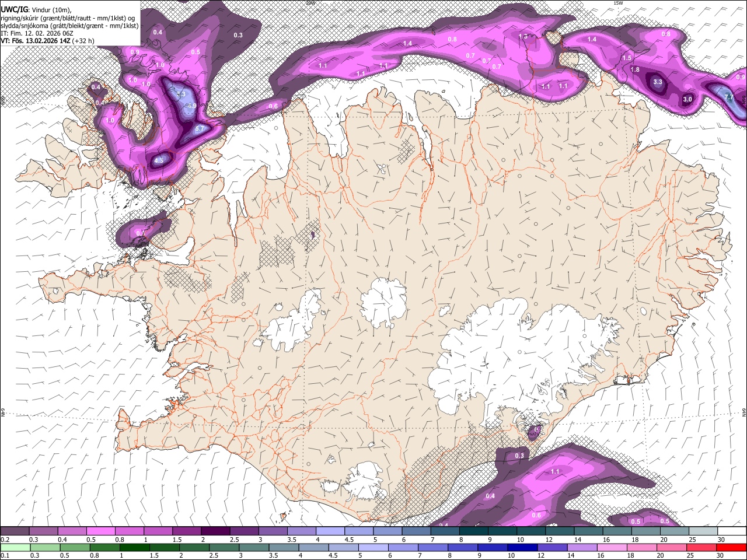Click the light pink 16 swatch on rain scale
The image size is (747, 560).
(x=612, y=547)
